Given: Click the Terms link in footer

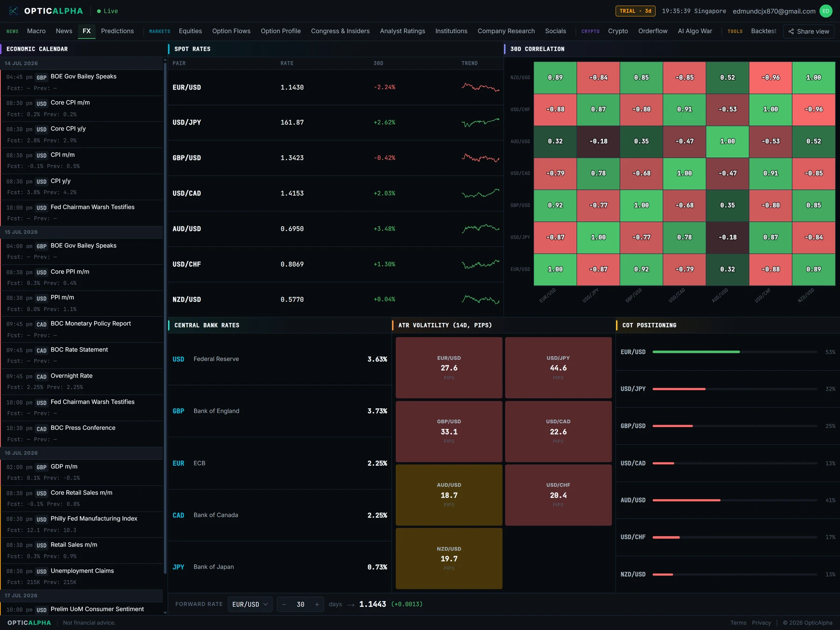Looking at the screenshot, I should pyautogui.click(x=738, y=623).
